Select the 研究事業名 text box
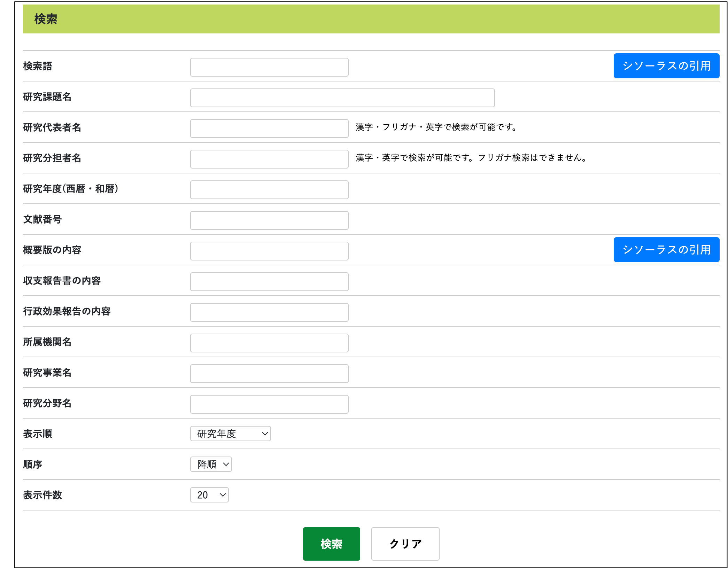This screenshot has height=569, width=728. coord(269,374)
